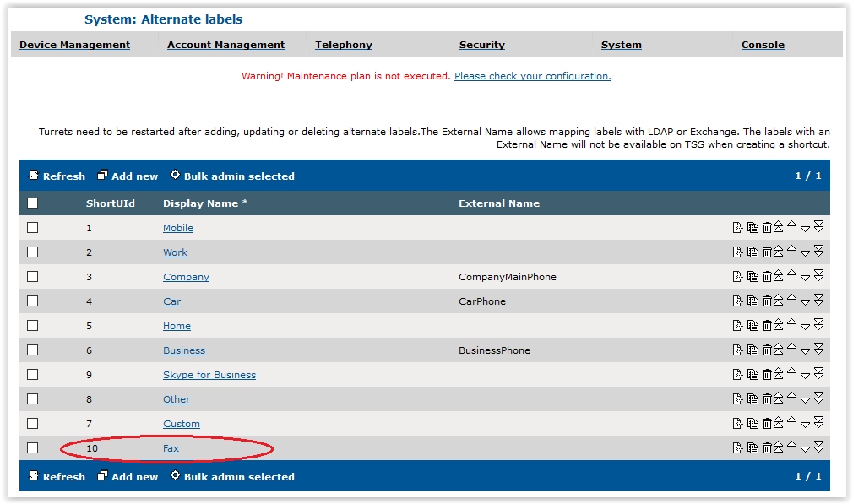The image size is (853, 504).
Task: Move the Other label down one position
Action: click(805, 401)
